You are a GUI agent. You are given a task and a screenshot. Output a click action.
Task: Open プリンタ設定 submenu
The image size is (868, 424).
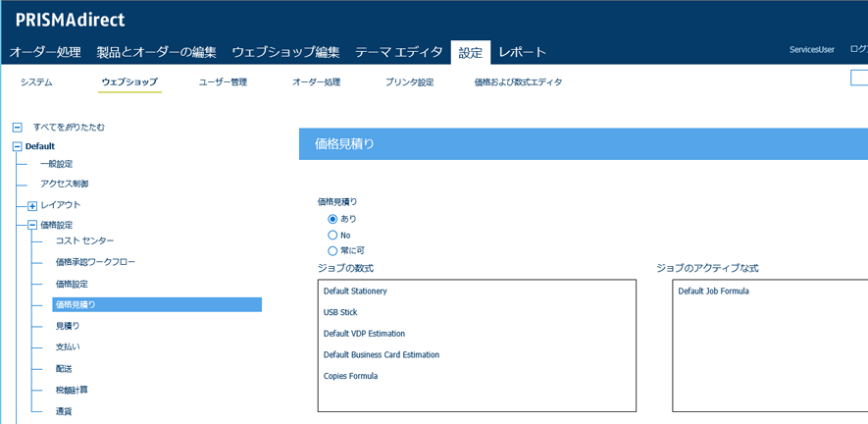tap(409, 82)
